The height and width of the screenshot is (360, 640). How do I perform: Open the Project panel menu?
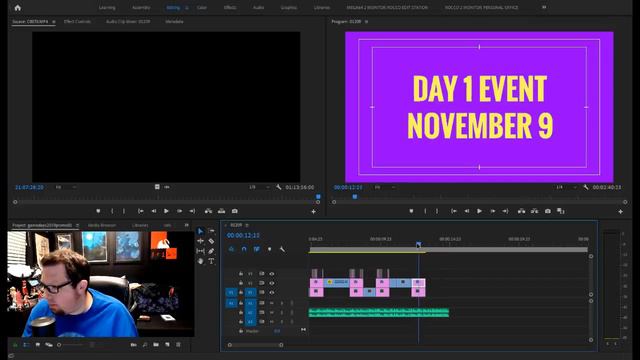click(x=77, y=225)
